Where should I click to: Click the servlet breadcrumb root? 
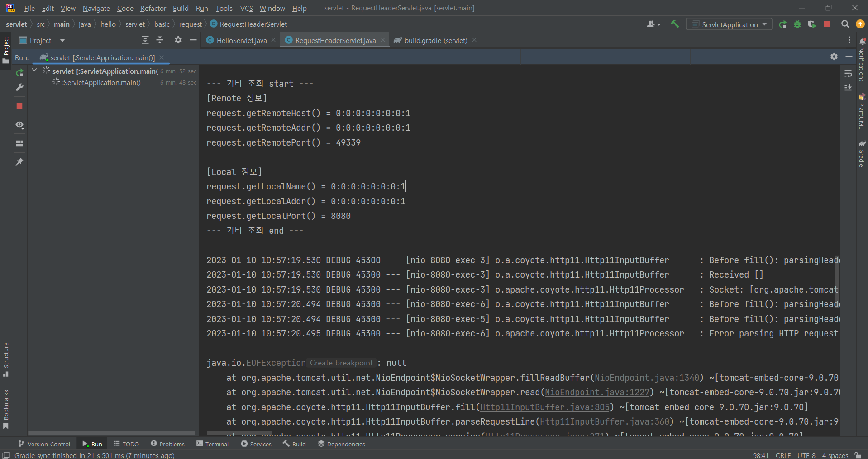[16, 24]
